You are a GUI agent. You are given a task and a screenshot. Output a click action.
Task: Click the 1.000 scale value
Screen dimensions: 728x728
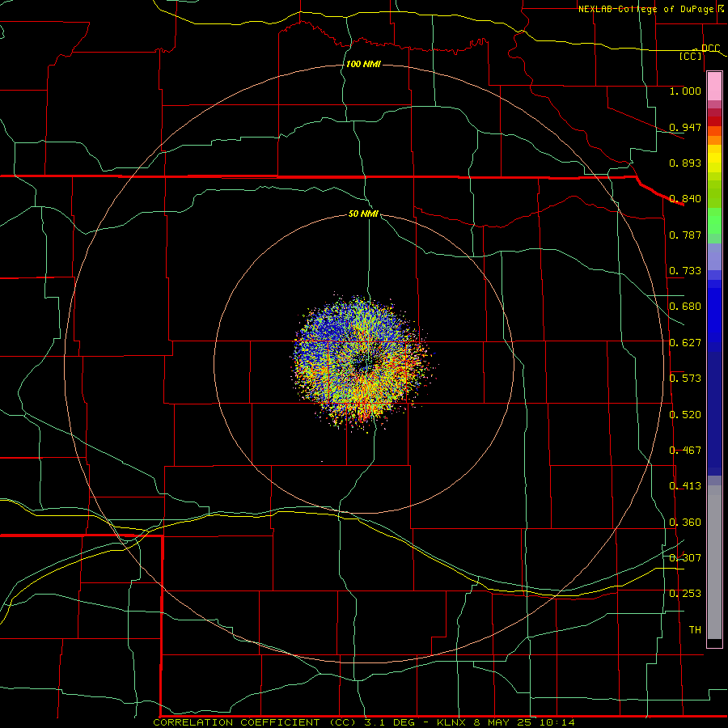point(685,91)
